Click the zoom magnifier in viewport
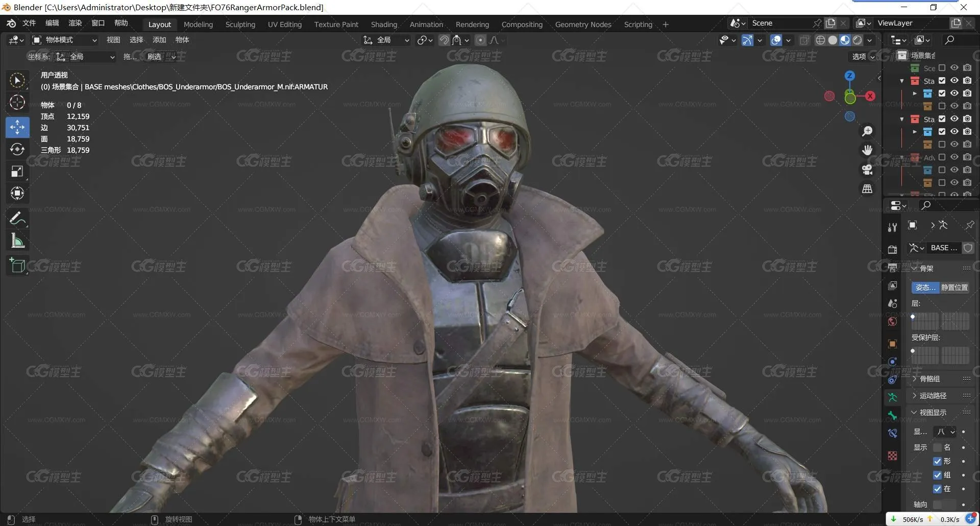980x526 pixels. 867,131
